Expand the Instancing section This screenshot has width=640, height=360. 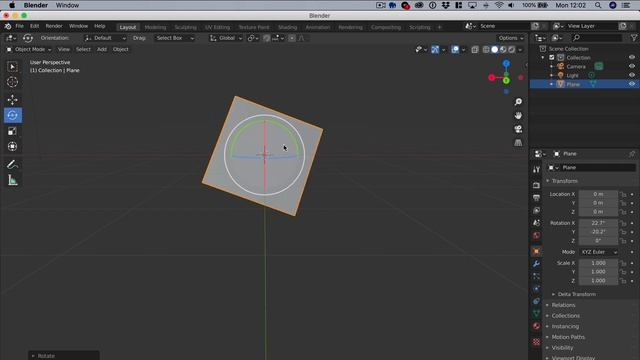point(565,327)
